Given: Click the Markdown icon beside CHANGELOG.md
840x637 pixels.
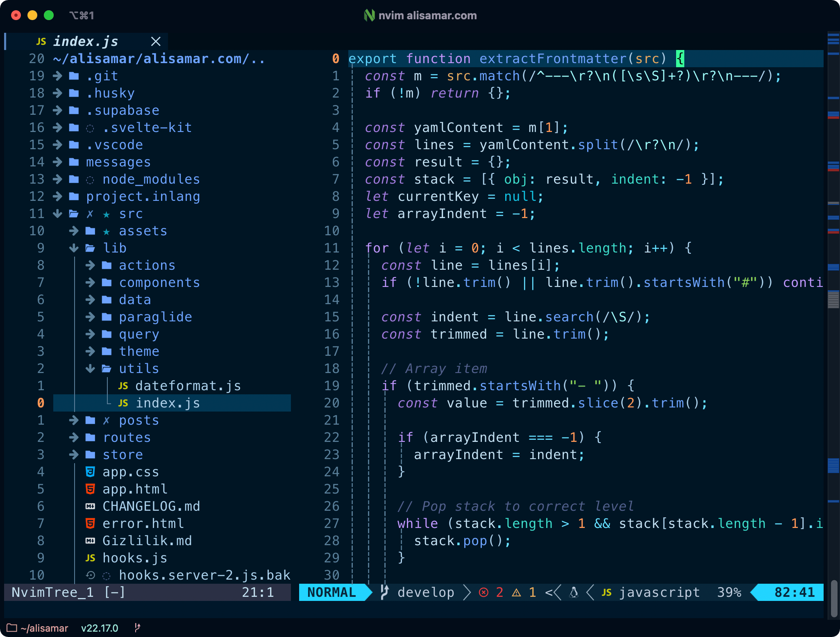Looking at the screenshot, I should [91, 506].
